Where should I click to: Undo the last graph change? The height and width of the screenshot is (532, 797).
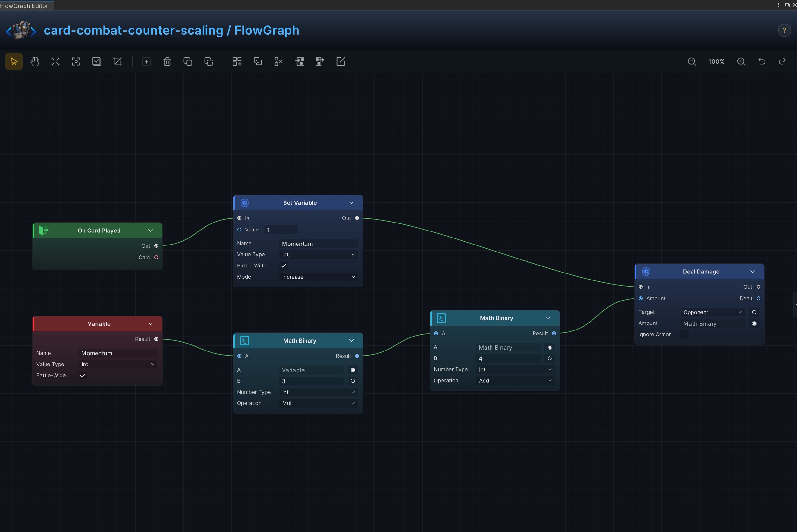coord(762,61)
